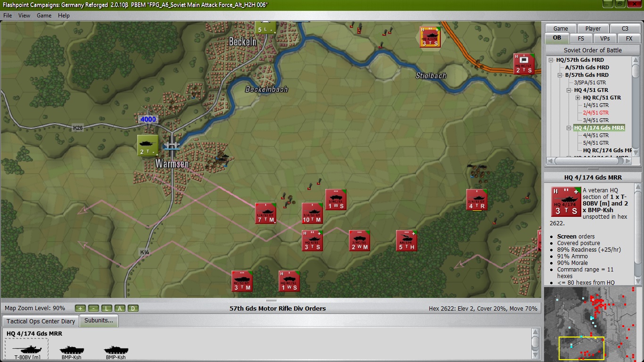644x362 pixels.
Task: Open the Help menu
Action: click(x=64, y=16)
